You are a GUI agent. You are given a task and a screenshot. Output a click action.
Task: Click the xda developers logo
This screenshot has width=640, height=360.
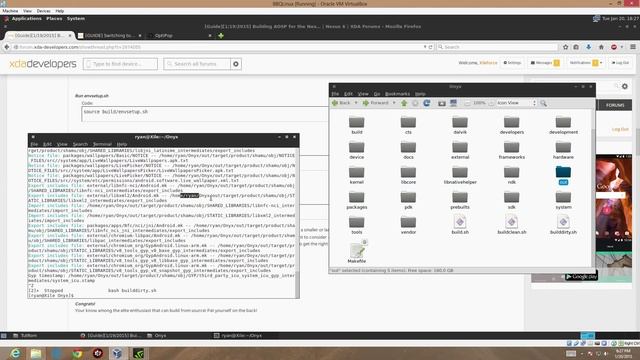[43, 64]
